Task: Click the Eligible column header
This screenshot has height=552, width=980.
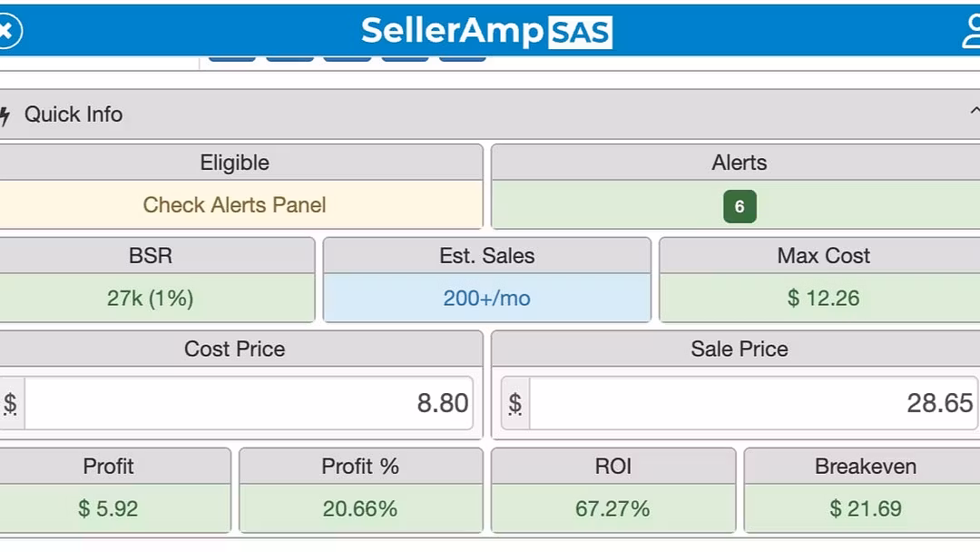Action: point(234,163)
